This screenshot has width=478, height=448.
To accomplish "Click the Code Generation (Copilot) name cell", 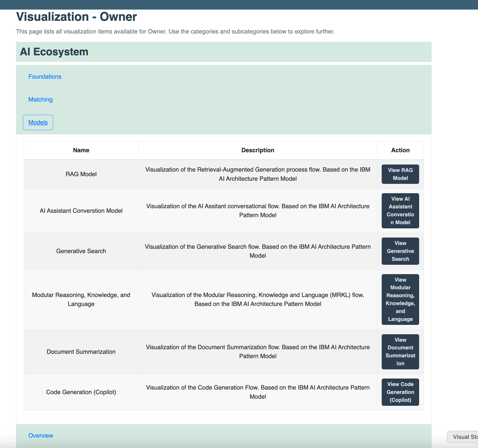I will 81,392.
